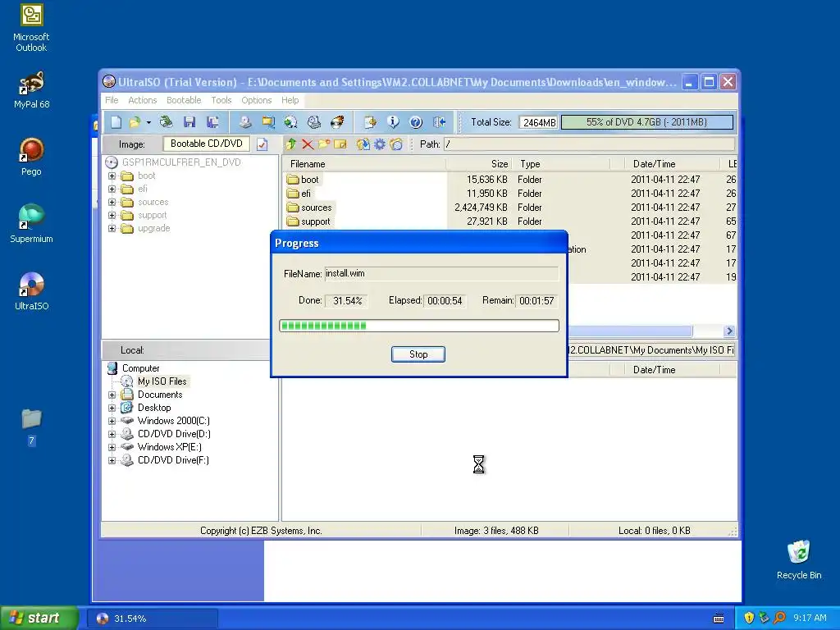Expand the support folder in image tree
840x630 pixels.
112,216
